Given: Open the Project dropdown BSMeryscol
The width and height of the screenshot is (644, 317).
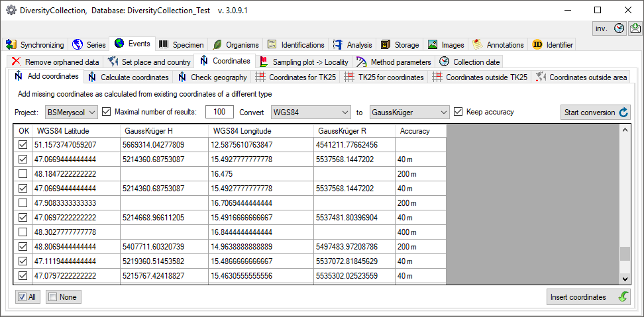Looking at the screenshot, I should pos(72,112).
